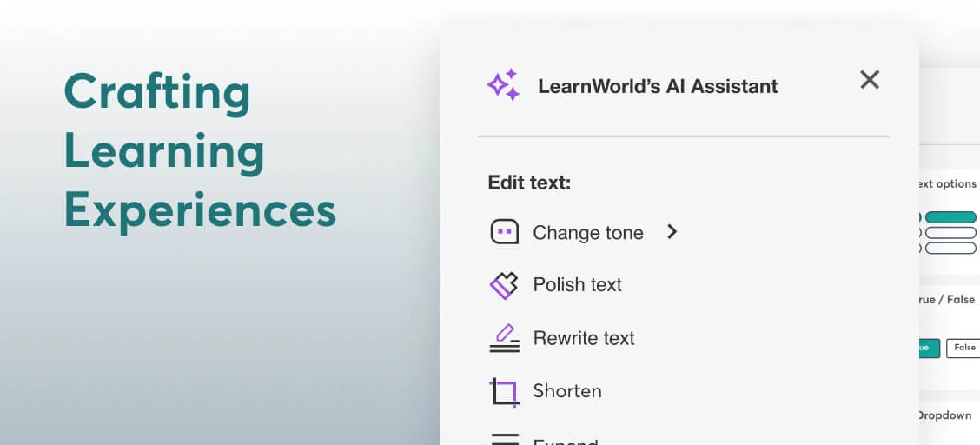Select the third empty text option bar
This screenshot has height=445, width=980.
pos(950,249)
